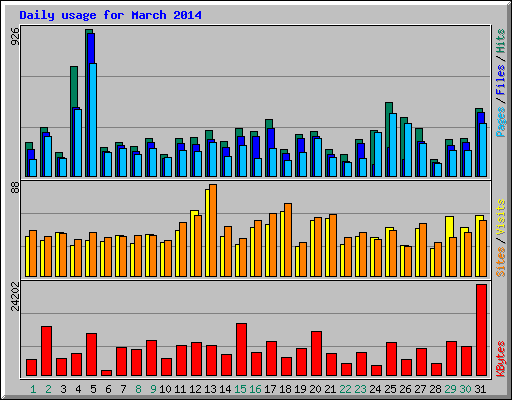This screenshot has height=400, width=512.
Task: Click day label 13 on the x-axis
Action: 210,389
